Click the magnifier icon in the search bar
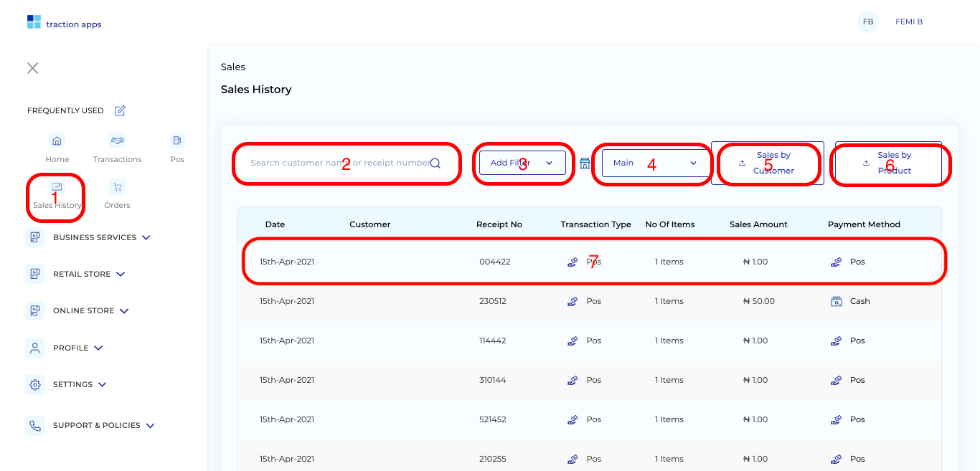980x471 pixels. pos(435,163)
